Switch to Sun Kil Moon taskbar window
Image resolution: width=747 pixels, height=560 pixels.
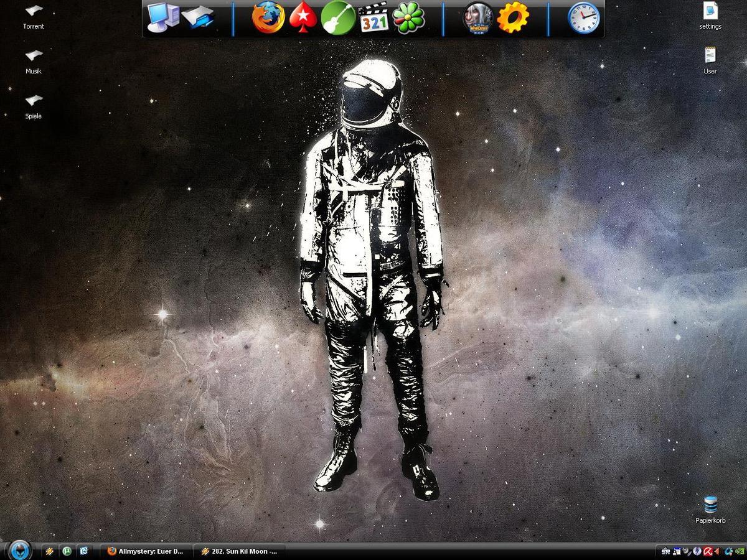239,551
